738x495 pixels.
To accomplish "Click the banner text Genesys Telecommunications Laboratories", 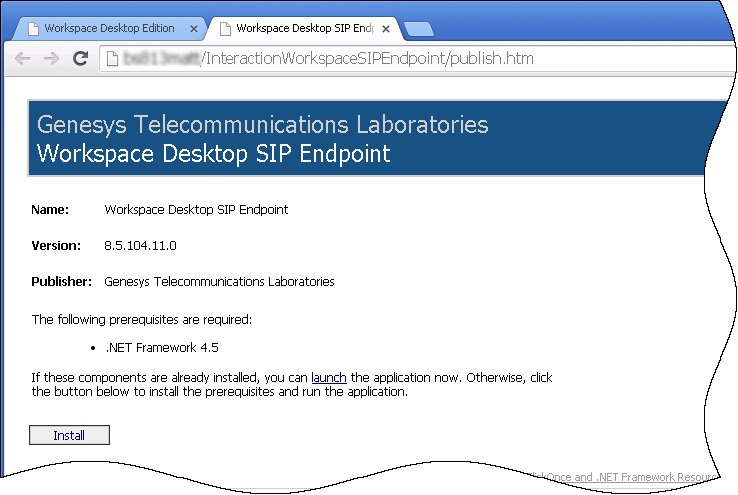I will click(x=263, y=125).
